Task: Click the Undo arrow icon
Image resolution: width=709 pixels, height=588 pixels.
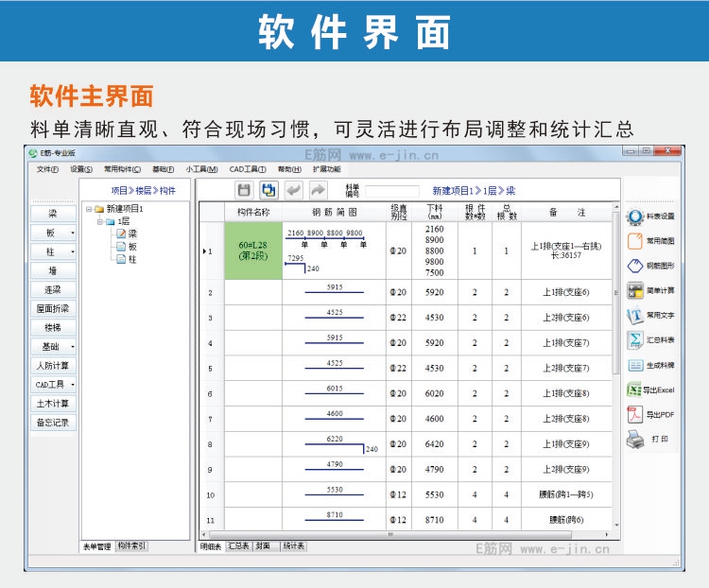Action: coord(294,190)
